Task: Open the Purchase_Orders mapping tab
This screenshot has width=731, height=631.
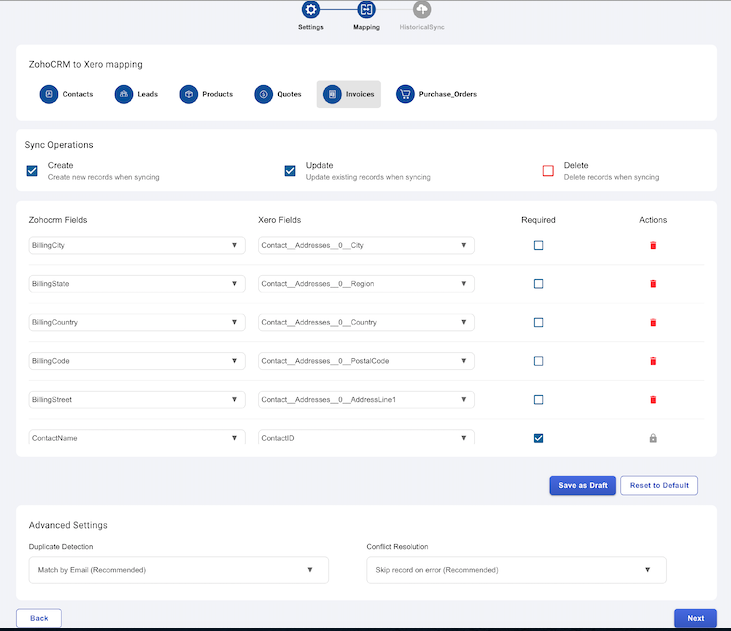Action: pos(436,94)
